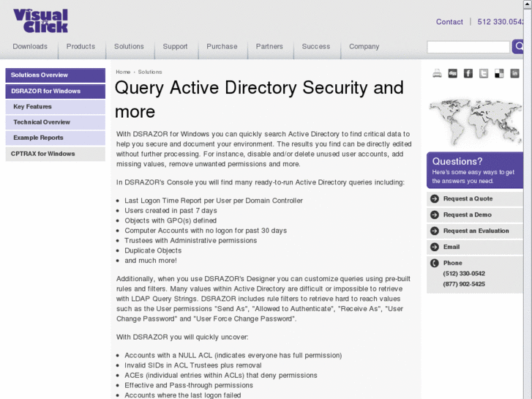Click the search magnifier button
The width and height of the screenshot is (532, 399).
518,47
